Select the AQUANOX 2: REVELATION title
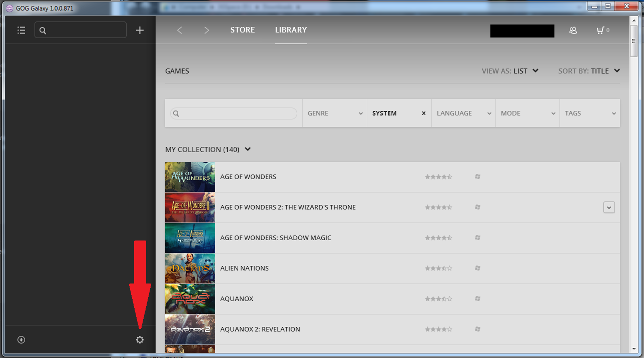This screenshot has width=644, height=358. pos(260,329)
